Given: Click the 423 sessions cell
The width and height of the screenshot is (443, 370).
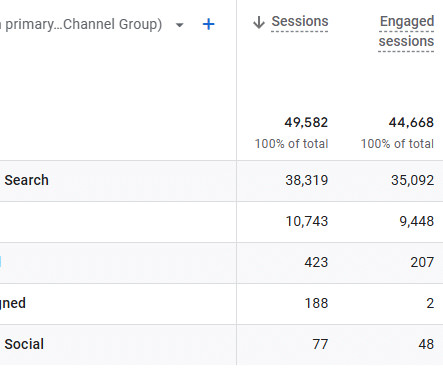Looking at the screenshot, I should click(x=316, y=262).
